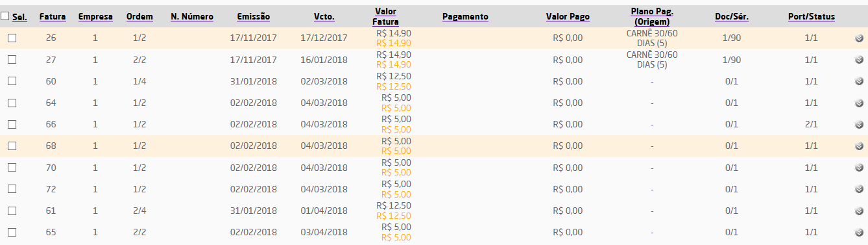Click the Valor Fatura column header
The height and width of the screenshot is (245, 868).
386,16
